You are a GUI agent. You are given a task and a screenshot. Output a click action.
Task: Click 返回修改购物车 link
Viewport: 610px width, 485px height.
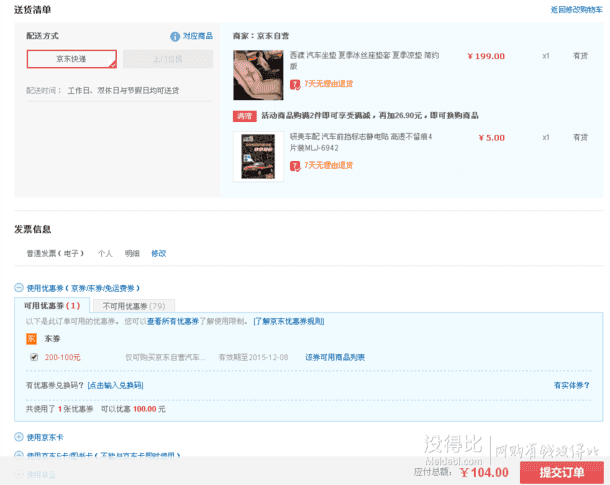point(576,10)
